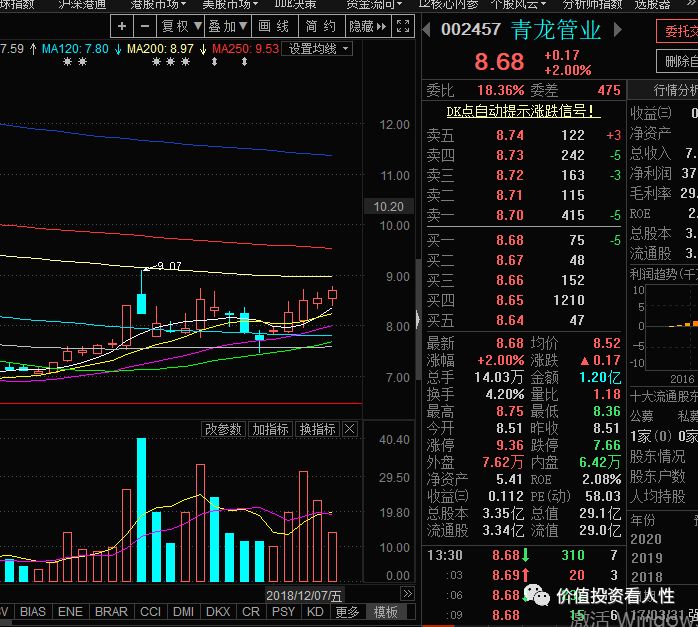Open 美股市场 menu
The width and height of the screenshot is (698, 627).
coord(230,4)
